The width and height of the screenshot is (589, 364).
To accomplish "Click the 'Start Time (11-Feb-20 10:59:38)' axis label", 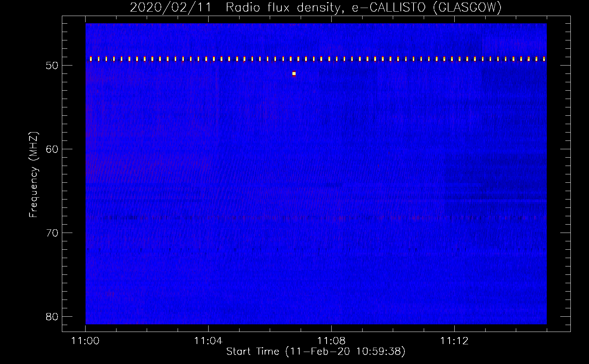I will click(316, 352).
